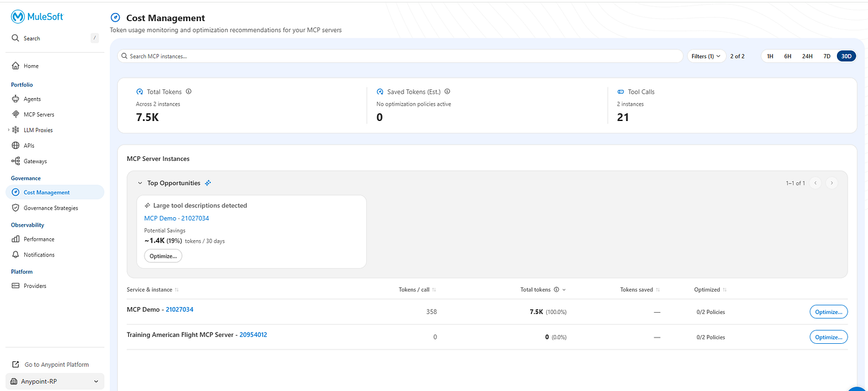This screenshot has width=868, height=391.
Task: Click Optimize in the opportunity card
Action: tap(163, 256)
